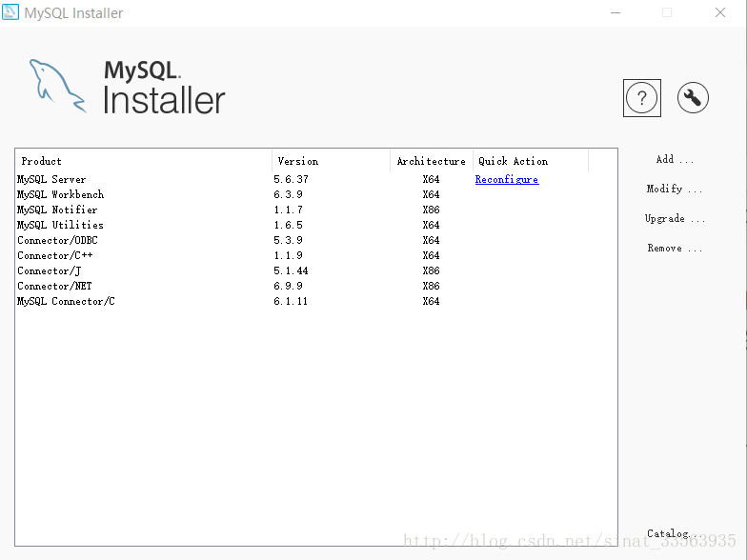Viewport: 747px width, 560px height.
Task: Minimize the MySQL Installer window
Action: coord(616,13)
